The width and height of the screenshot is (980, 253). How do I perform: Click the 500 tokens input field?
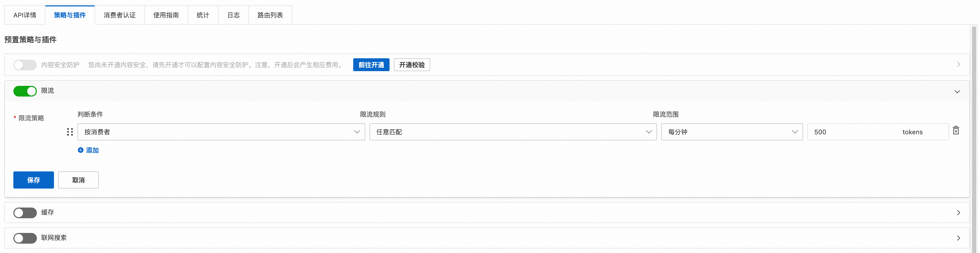852,132
